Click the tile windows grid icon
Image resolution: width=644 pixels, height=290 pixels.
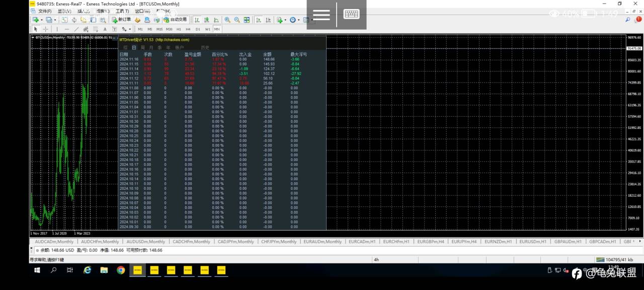pos(247,20)
